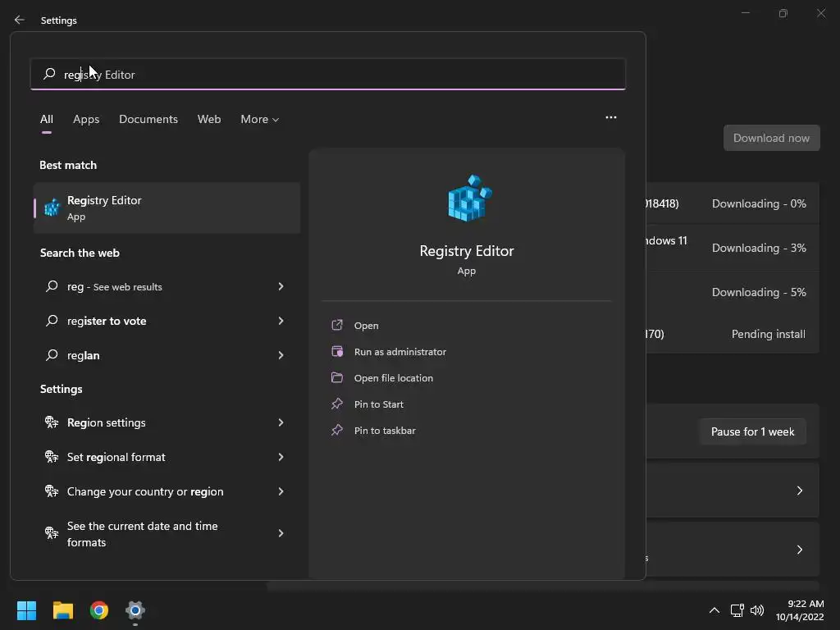Click the 'Downloading - 0%' status text
Viewport: 840px width, 630px height.
pos(759,203)
